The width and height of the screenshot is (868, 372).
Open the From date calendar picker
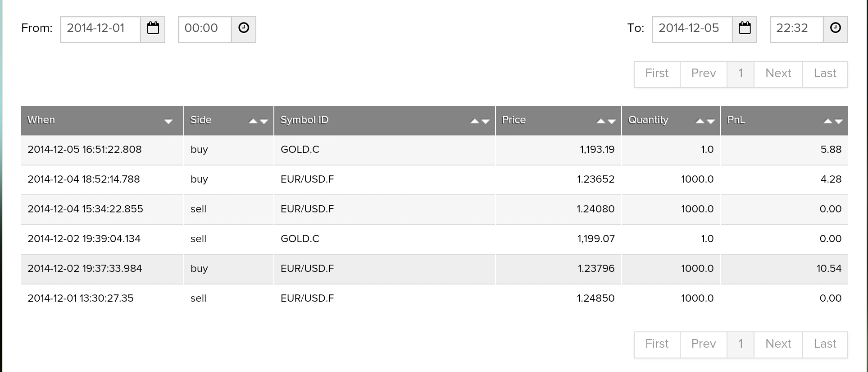(x=153, y=29)
